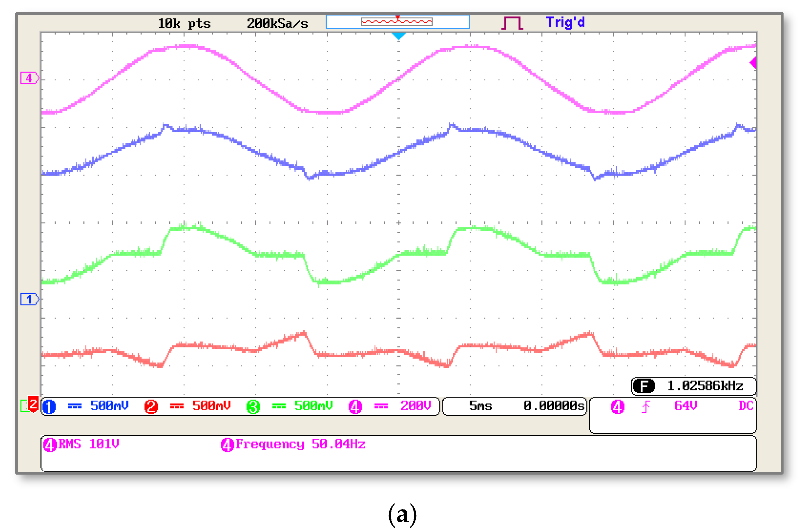Click the channel 1 badge in the bottom bar
This screenshot has width=798, height=532.
tap(49, 407)
